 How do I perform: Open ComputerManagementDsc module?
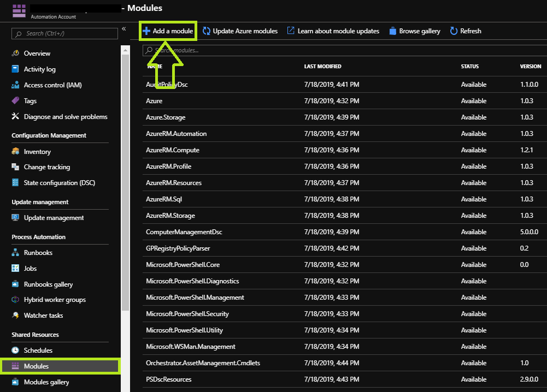[x=345, y=231]
